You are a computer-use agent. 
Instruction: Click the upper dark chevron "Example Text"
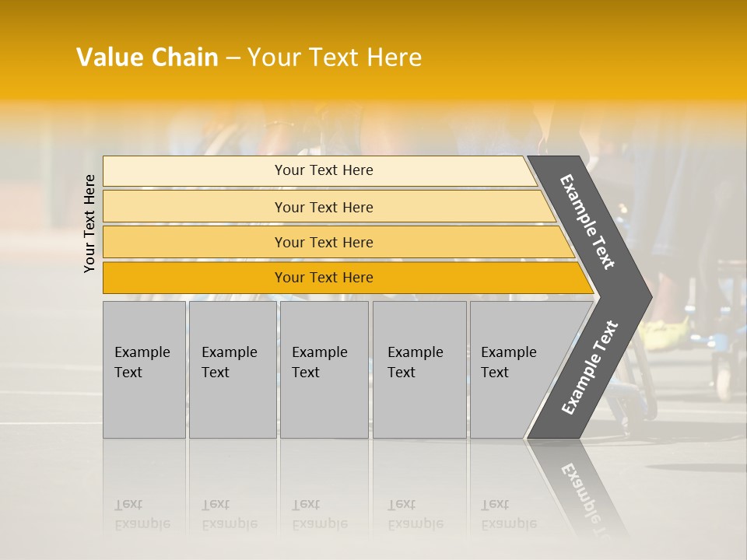(588, 222)
